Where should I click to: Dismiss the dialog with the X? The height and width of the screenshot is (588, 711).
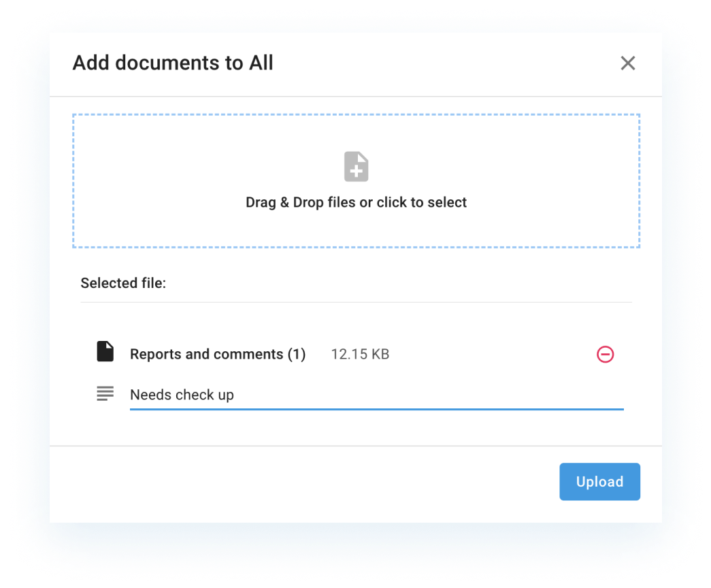627,63
